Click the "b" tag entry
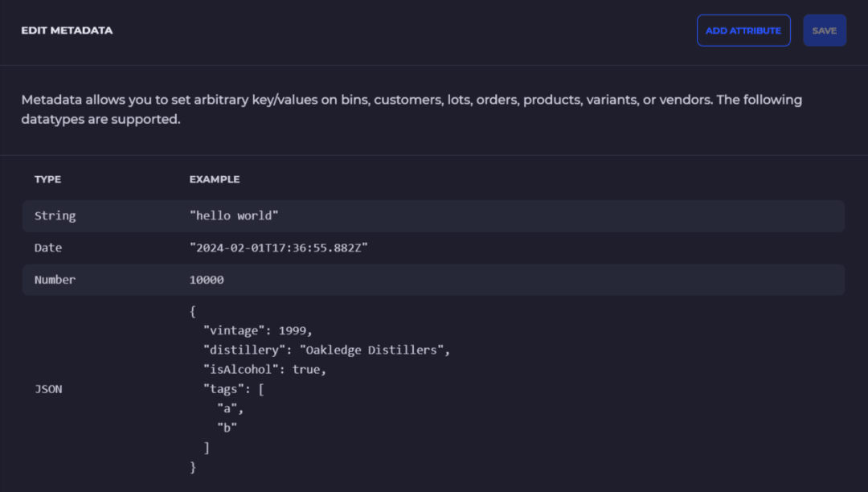Image resolution: width=868 pixels, height=492 pixels. [x=227, y=428]
